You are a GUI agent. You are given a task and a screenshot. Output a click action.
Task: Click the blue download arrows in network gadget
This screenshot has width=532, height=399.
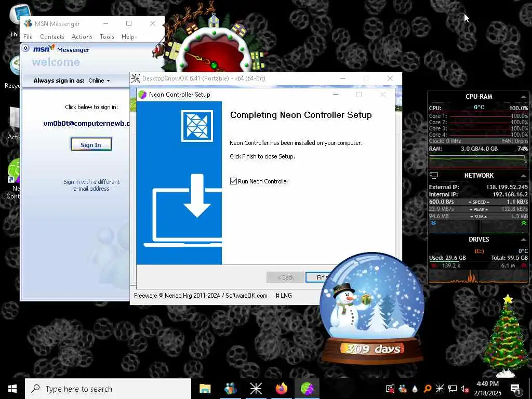point(433,223)
